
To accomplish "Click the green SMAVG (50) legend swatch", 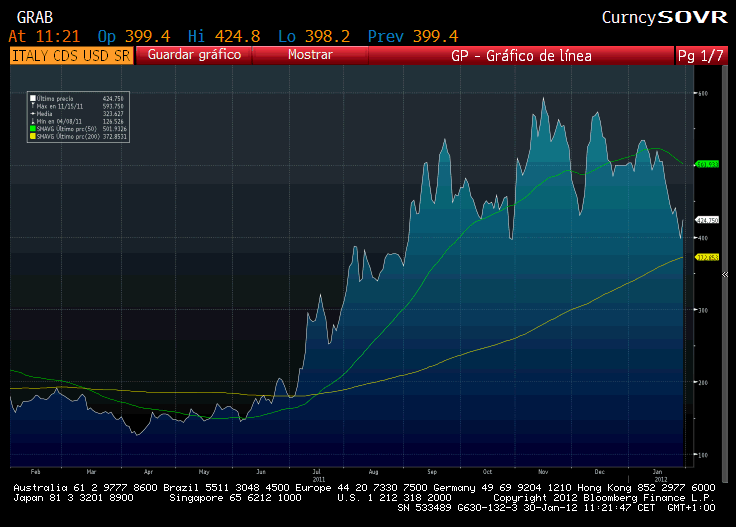I will click(x=33, y=129).
